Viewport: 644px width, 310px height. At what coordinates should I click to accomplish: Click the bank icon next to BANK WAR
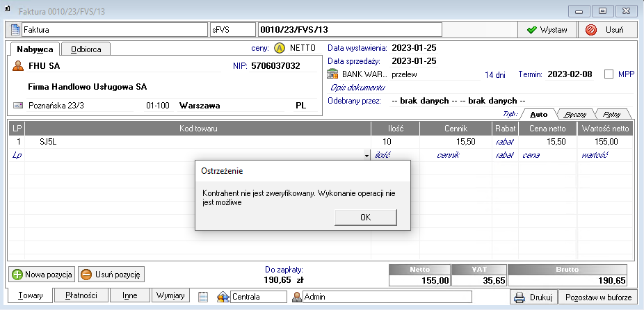pyautogui.click(x=332, y=74)
